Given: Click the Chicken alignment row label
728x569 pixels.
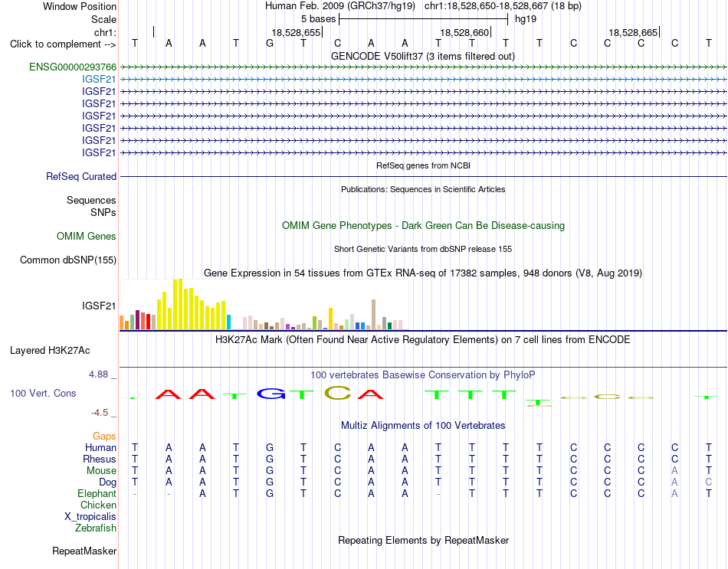Looking at the screenshot, I should [98, 505].
